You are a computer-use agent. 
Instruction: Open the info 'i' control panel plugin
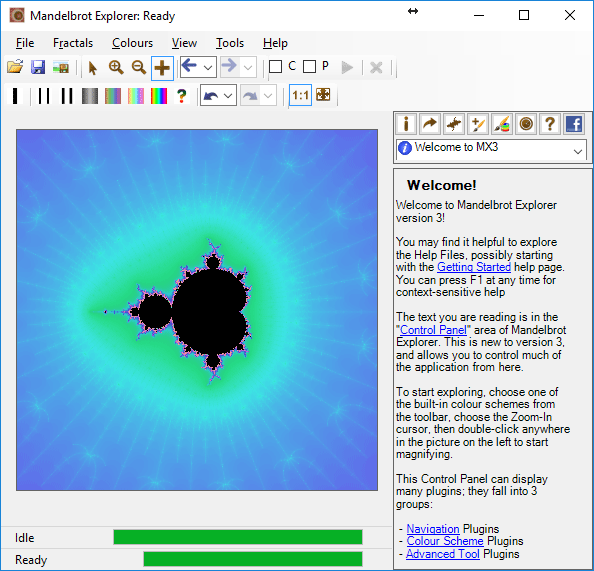pyautogui.click(x=406, y=124)
